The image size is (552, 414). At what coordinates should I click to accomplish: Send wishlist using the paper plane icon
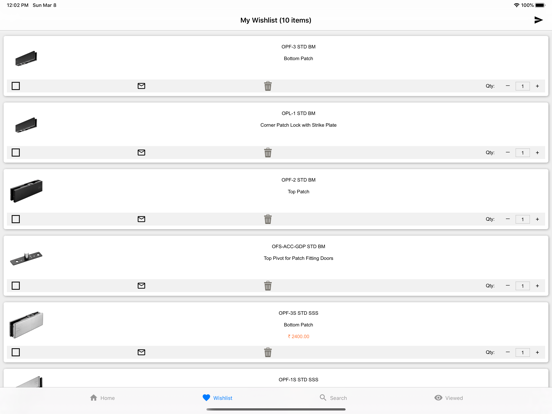[x=538, y=20]
